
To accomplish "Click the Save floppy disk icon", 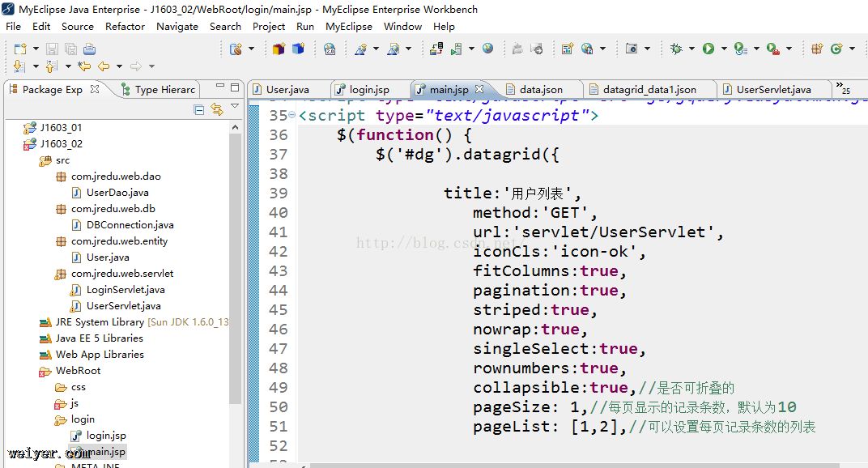I will (x=52, y=49).
